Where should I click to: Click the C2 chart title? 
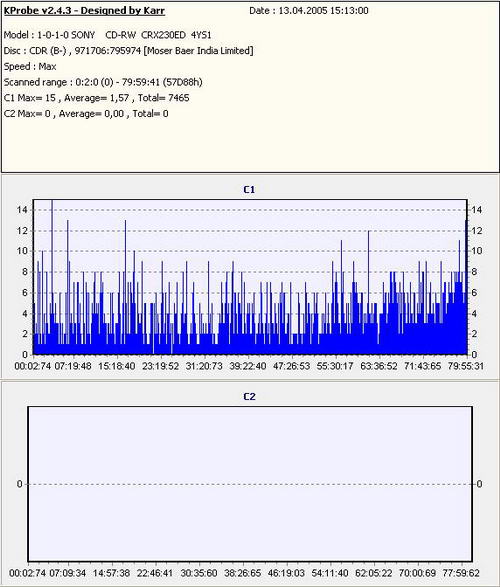point(249,396)
